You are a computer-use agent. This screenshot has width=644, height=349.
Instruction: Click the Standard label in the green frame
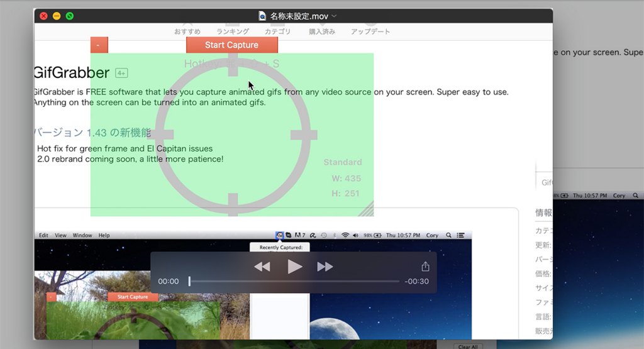coord(343,162)
